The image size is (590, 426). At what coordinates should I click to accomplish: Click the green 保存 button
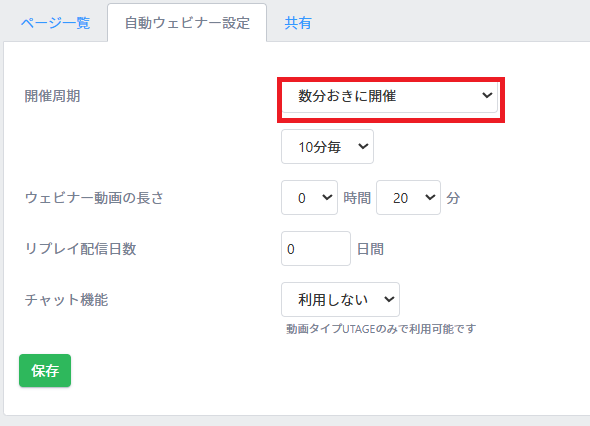click(x=45, y=370)
